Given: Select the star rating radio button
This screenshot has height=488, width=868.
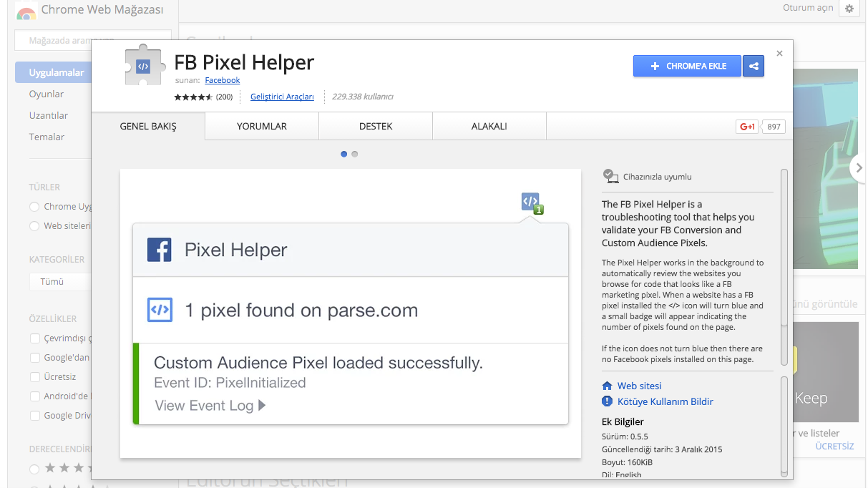Looking at the screenshot, I should tap(34, 469).
